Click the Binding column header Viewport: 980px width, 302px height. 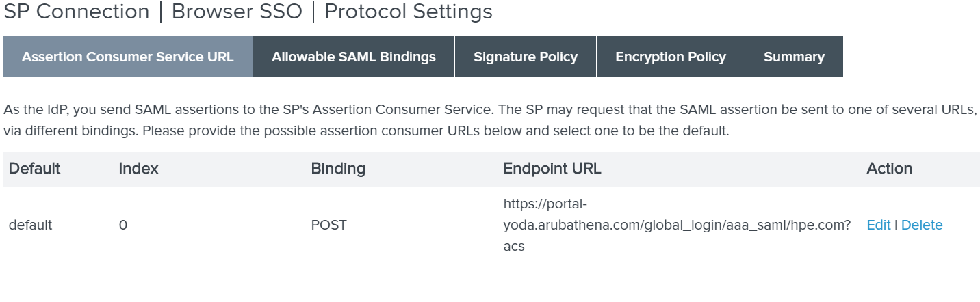tap(338, 169)
